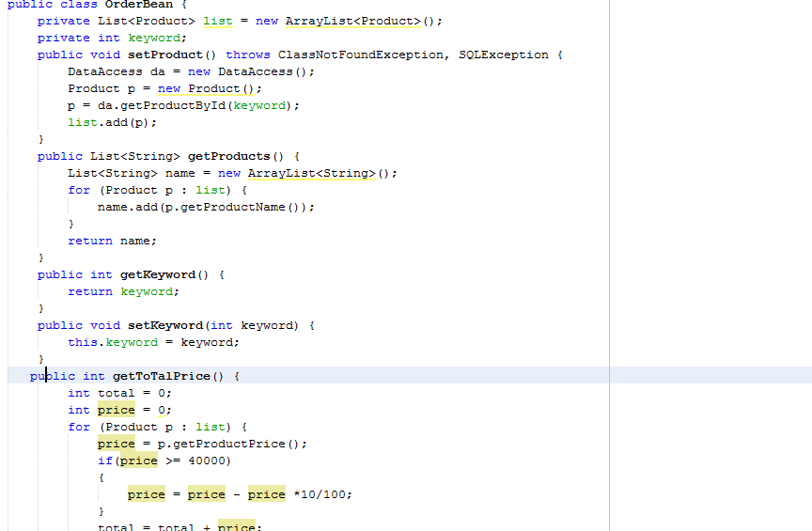Click the '*10/100;' discount expression
812x531 pixels.
322,494
